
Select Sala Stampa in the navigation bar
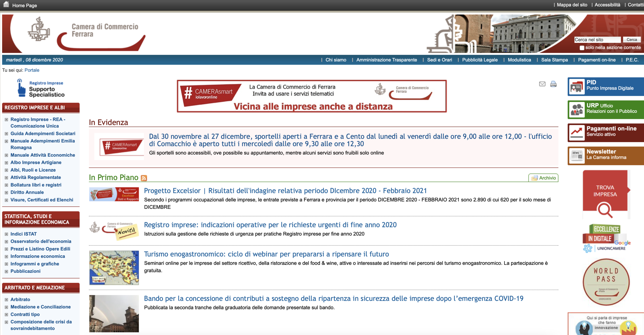pos(554,60)
